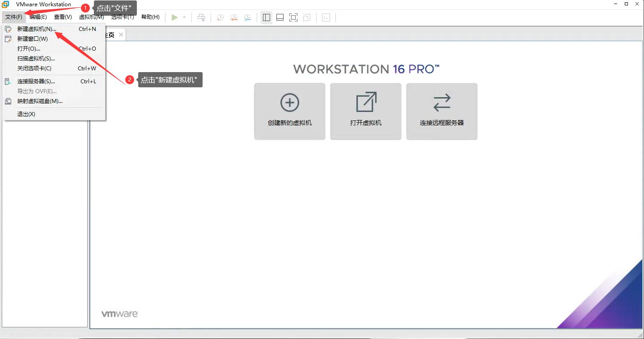The height and width of the screenshot is (339, 644).
Task: Click the green power-on play icon
Action: click(x=175, y=17)
